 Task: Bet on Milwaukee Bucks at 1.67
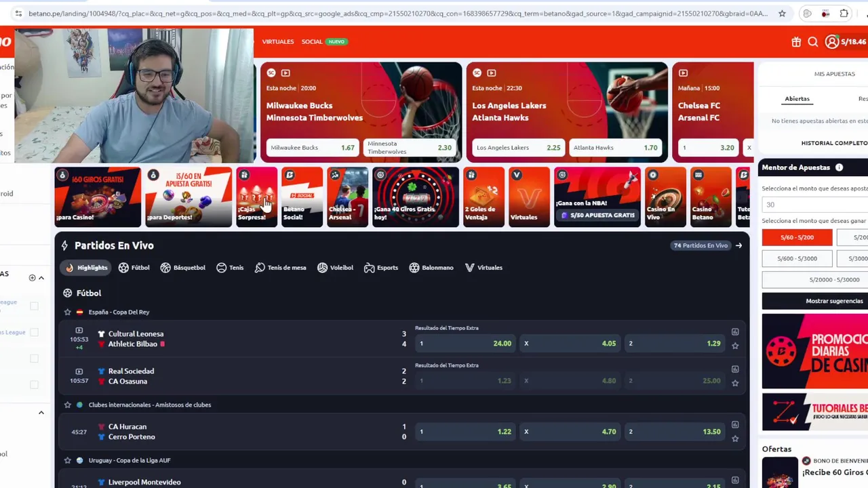pos(313,147)
